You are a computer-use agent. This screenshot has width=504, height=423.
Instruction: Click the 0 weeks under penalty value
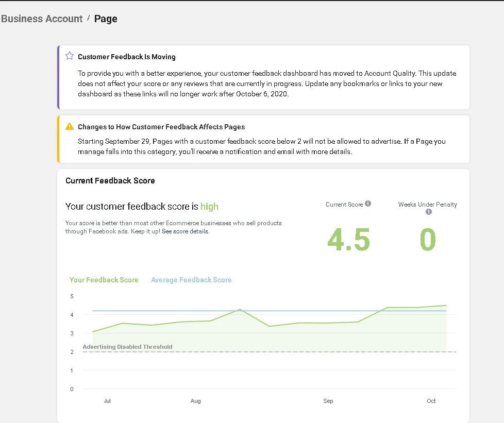pyautogui.click(x=427, y=240)
